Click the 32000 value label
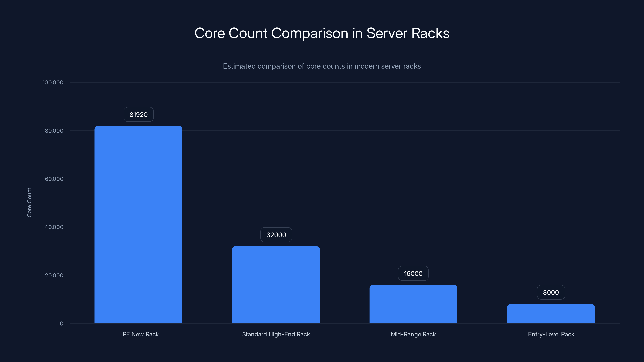 pos(276,235)
